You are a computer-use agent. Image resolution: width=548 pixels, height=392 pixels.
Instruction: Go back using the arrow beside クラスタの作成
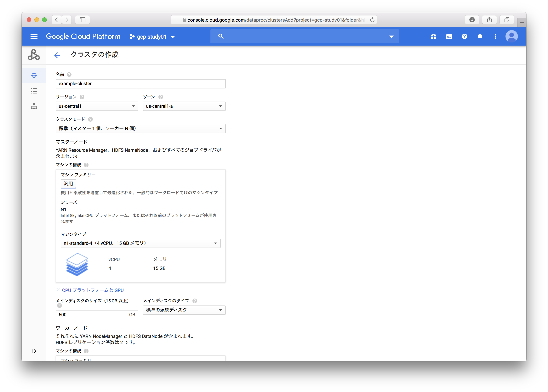(57, 55)
